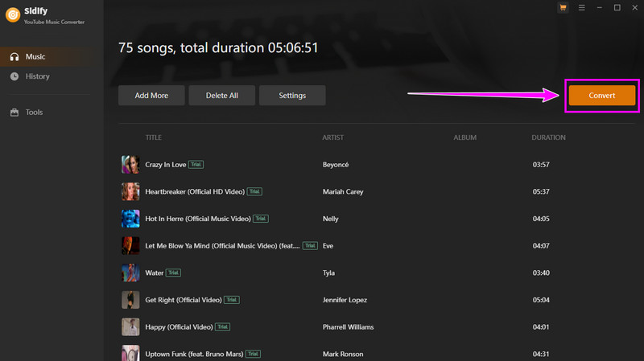Select the Crazy In Love title
The image size is (644, 361).
point(166,165)
